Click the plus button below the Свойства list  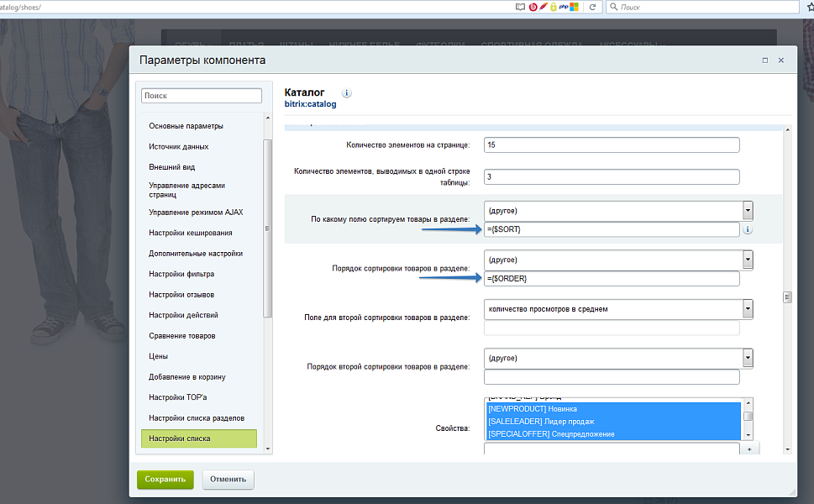pyautogui.click(x=748, y=449)
